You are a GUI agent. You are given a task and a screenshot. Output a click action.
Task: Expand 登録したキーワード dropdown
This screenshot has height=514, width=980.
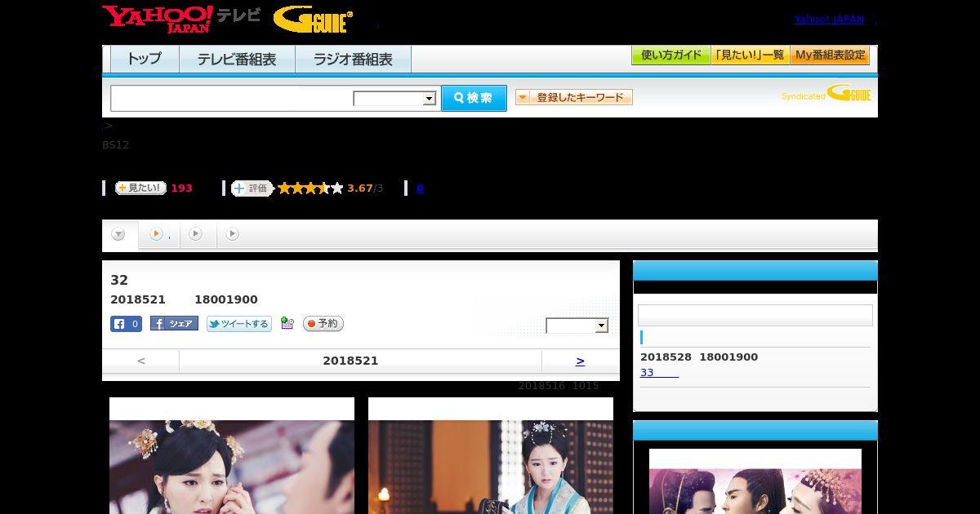574,97
